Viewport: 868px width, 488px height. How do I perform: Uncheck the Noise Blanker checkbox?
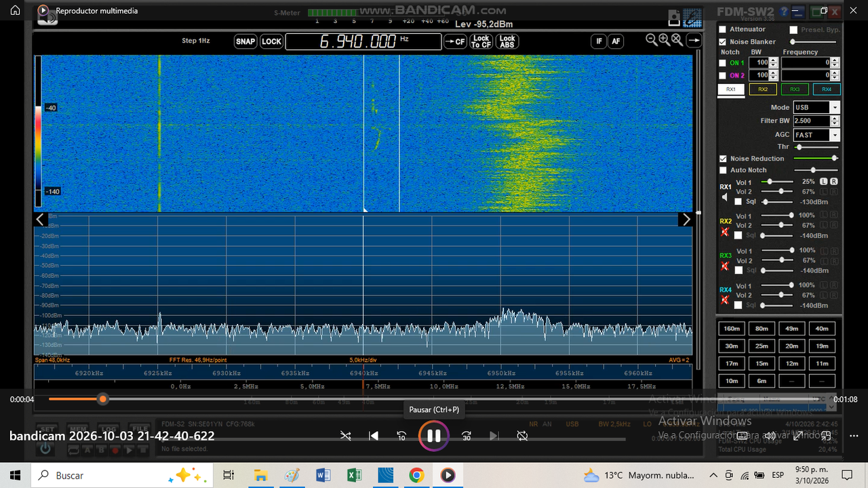tap(723, 41)
